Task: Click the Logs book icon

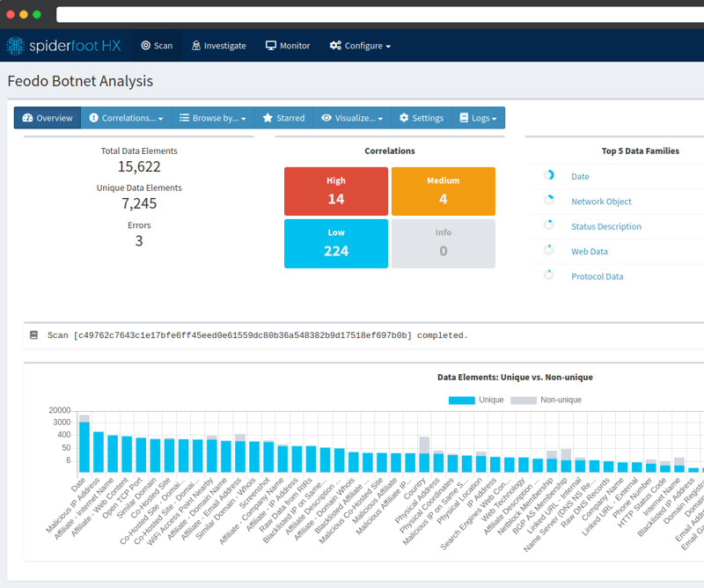Action: (464, 118)
